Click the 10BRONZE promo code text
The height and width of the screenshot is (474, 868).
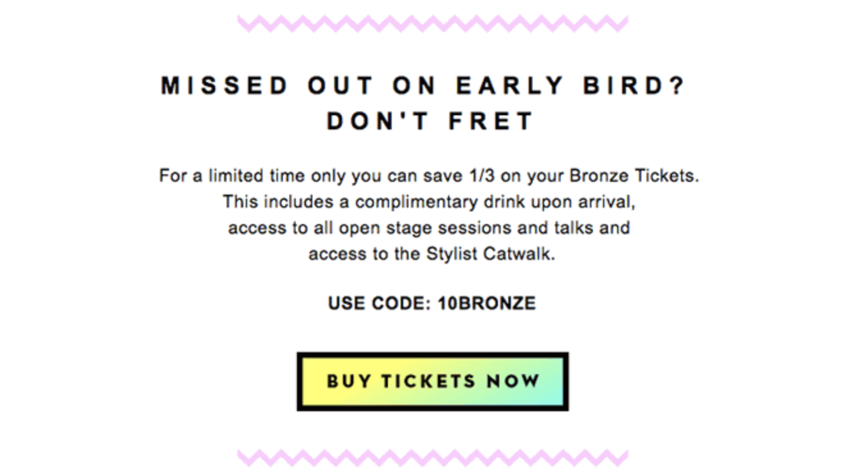486,303
